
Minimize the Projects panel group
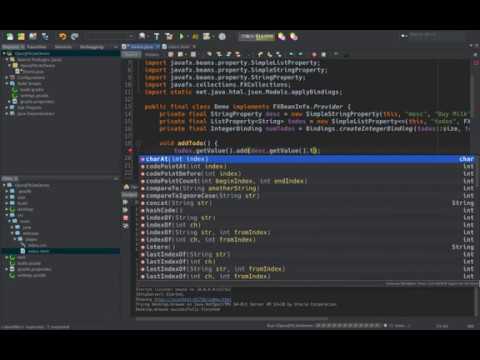click(x=116, y=47)
